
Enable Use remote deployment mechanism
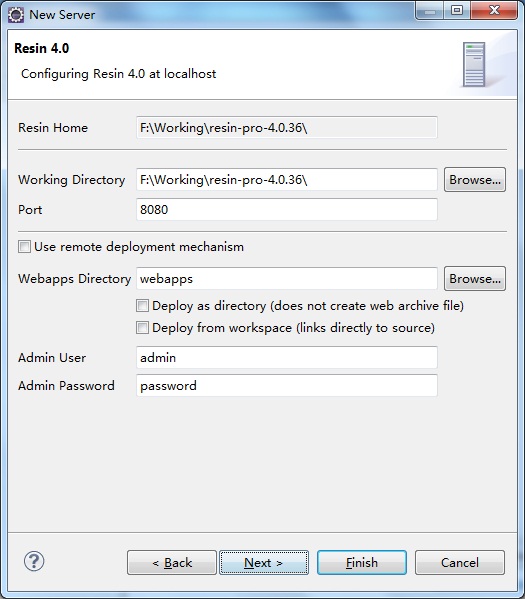coord(24,247)
